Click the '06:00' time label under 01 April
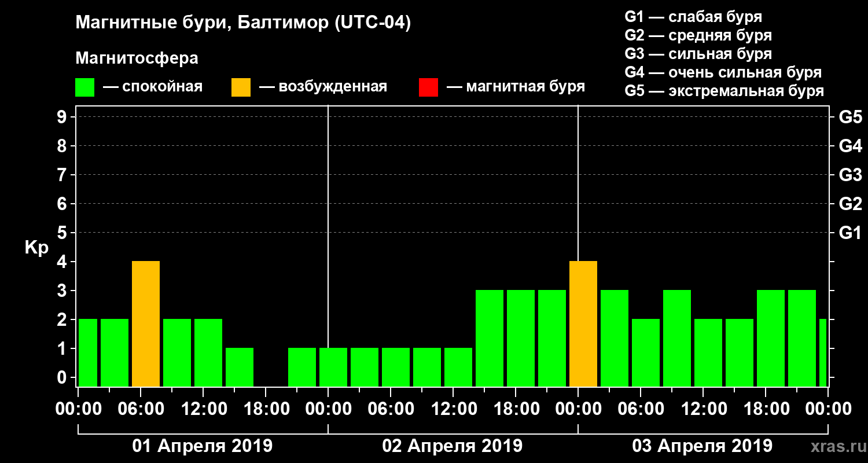Viewport: 868px width, 463px height. (140, 409)
